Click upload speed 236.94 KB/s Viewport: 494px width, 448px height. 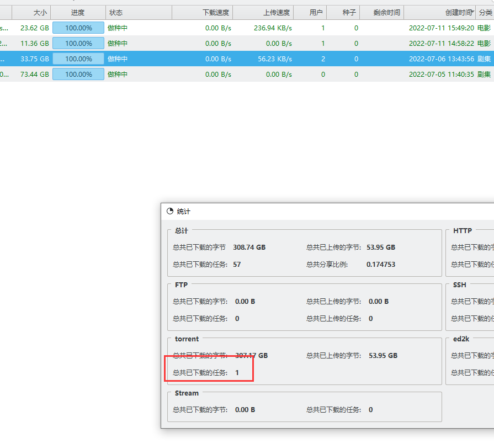coord(273,28)
